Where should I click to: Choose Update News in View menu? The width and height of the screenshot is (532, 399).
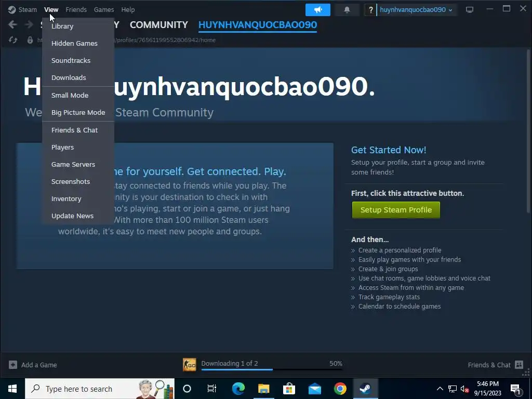(78, 216)
